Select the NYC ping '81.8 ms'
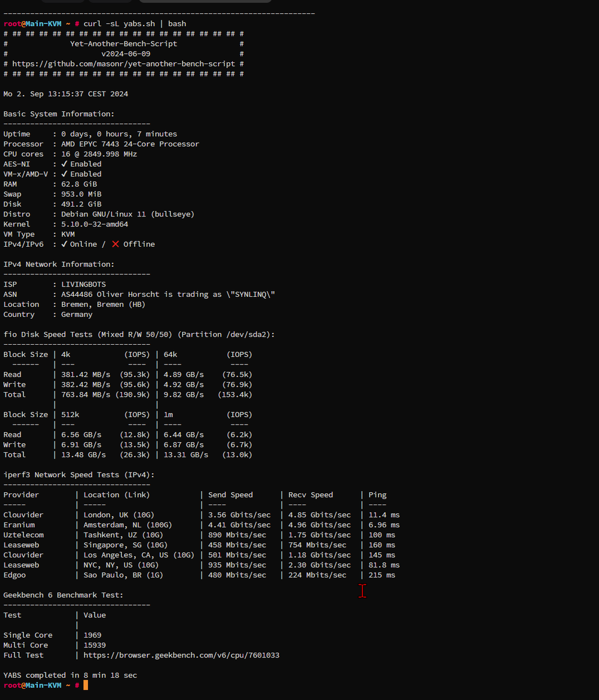 point(384,565)
